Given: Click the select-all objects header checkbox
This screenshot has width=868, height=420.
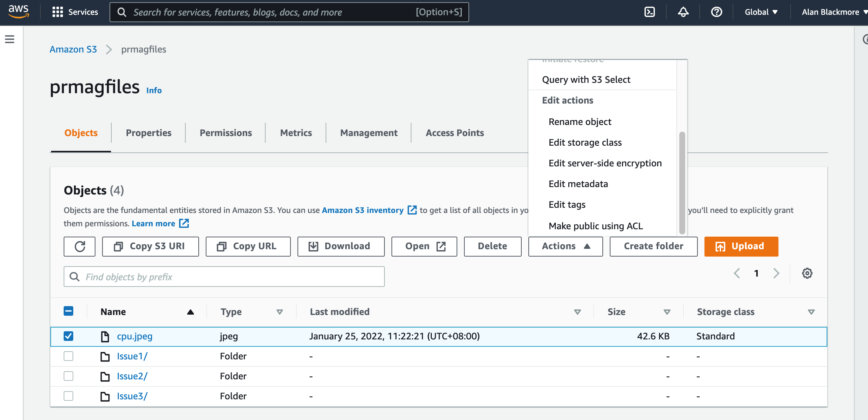Looking at the screenshot, I should (68, 311).
